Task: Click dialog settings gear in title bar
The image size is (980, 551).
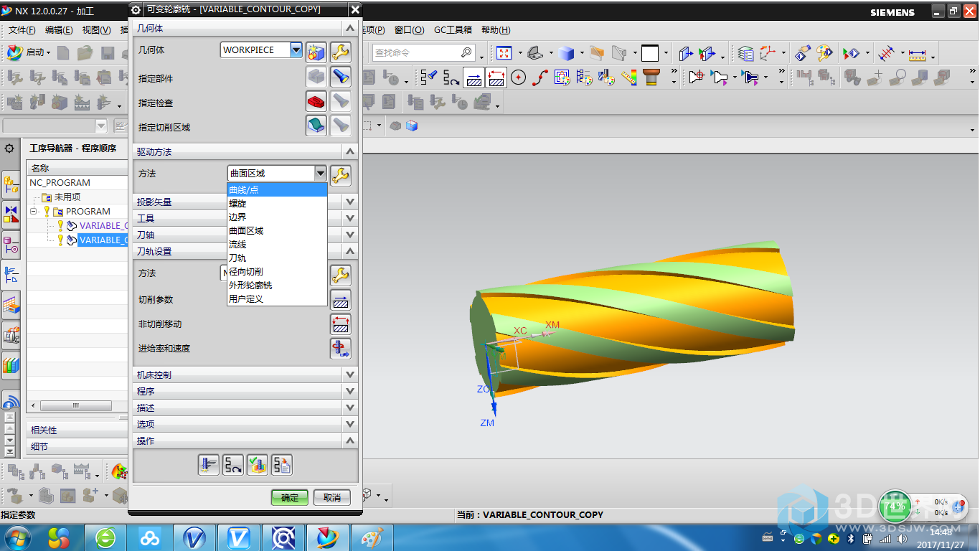Action: [136, 9]
